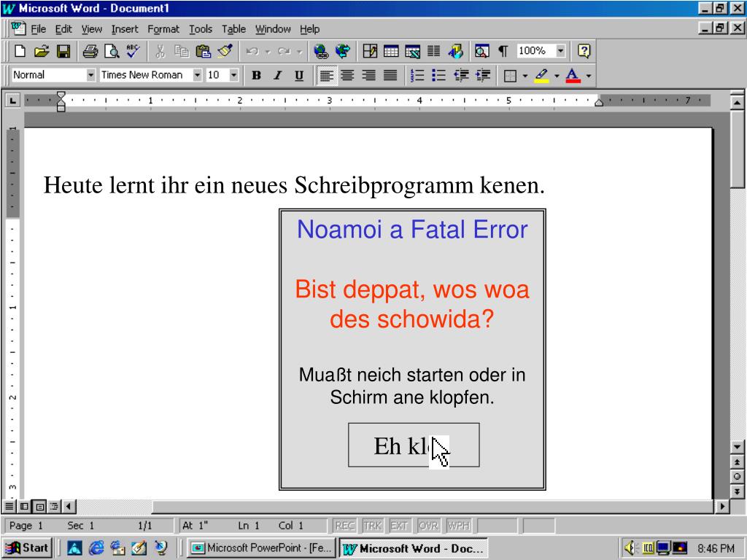Screen dimensions: 747x560
Task: Apply the yellow Highlight color
Action: point(542,75)
